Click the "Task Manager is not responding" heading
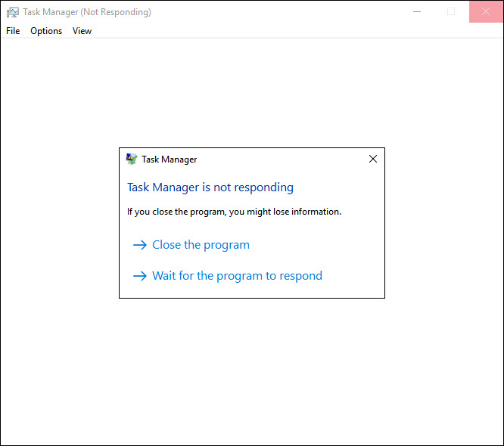Image resolution: width=504 pixels, height=446 pixels. [210, 187]
